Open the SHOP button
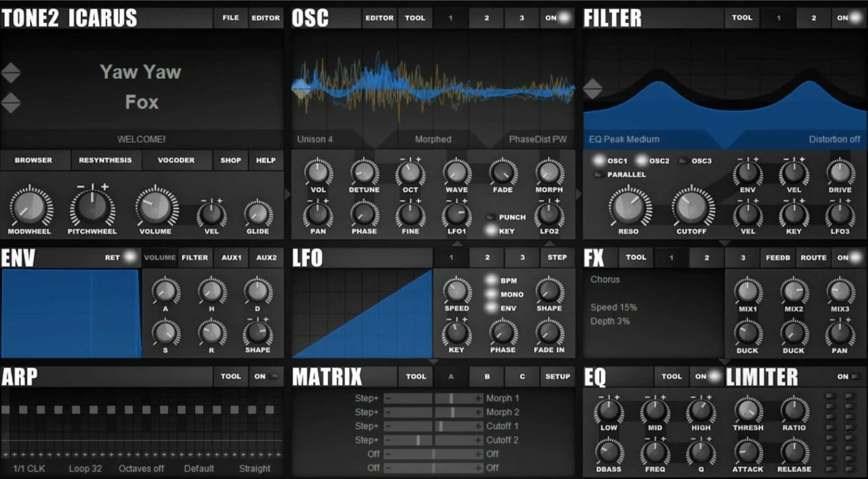Viewport: 868px width, 479px height. pyautogui.click(x=231, y=161)
